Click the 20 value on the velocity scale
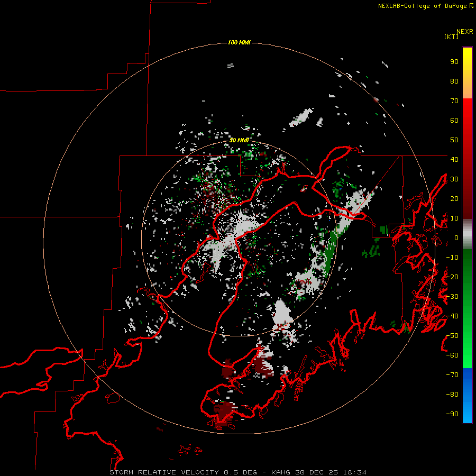This screenshot has width=476, height=476. pyautogui.click(x=454, y=198)
